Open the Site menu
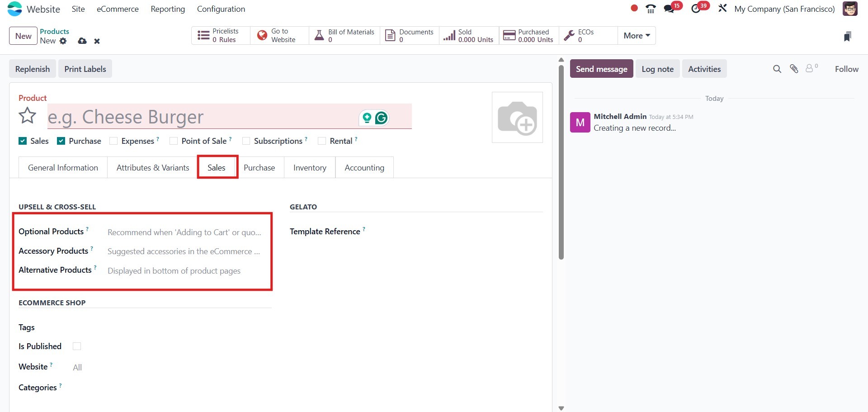Viewport: 868px width, 412px height. [x=78, y=9]
